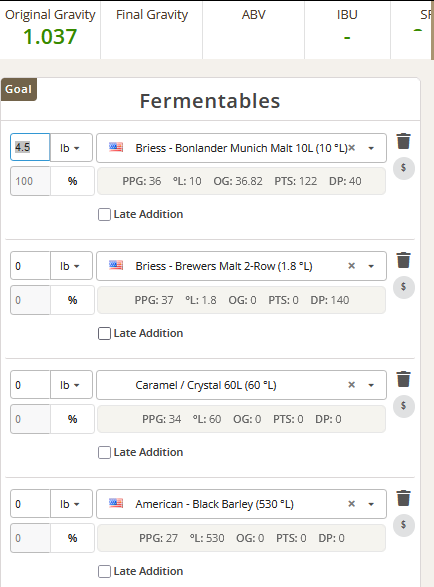Image resolution: width=434 pixels, height=587 pixels.
Task: Focus the 4.5 amount field for Bonlander Munich
Action: pos(30,147)
